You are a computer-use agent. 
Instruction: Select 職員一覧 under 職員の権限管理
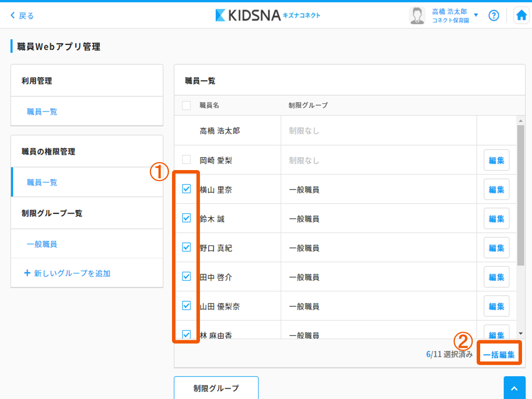(42, 183)
